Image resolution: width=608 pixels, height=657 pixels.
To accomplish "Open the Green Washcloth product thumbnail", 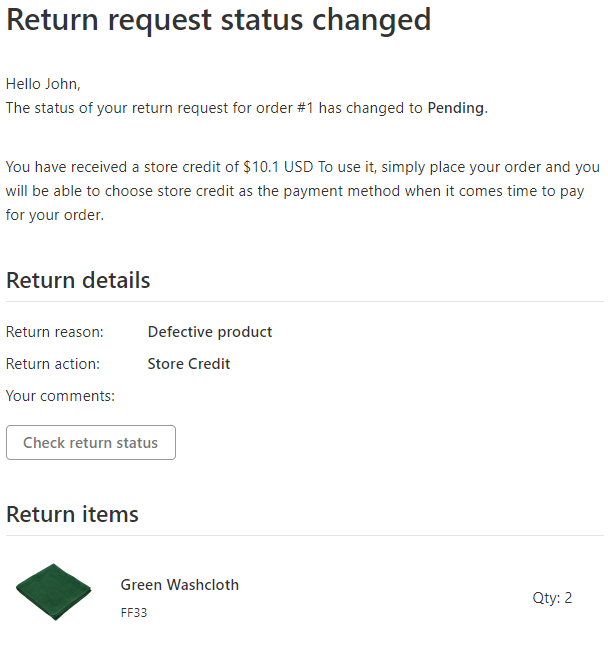I will (x=54, y=592).
